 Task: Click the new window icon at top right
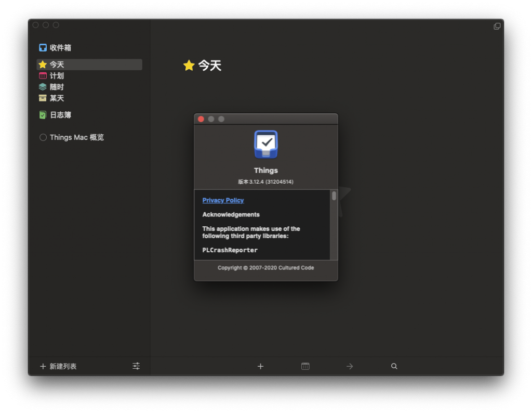point(497,26)
